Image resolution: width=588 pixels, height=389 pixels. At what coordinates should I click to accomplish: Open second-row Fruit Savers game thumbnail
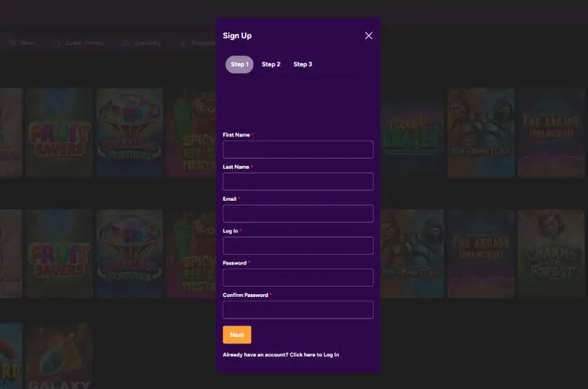(x=59, y=253)
